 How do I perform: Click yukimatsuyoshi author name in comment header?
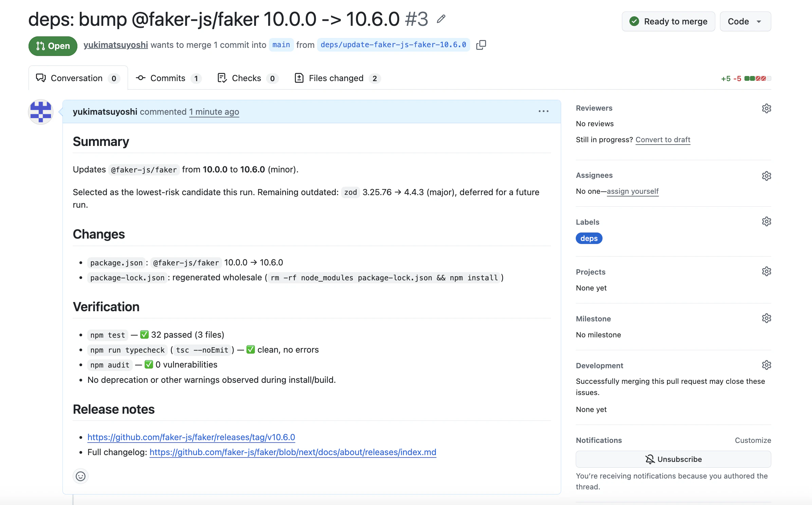coord(105,112)
